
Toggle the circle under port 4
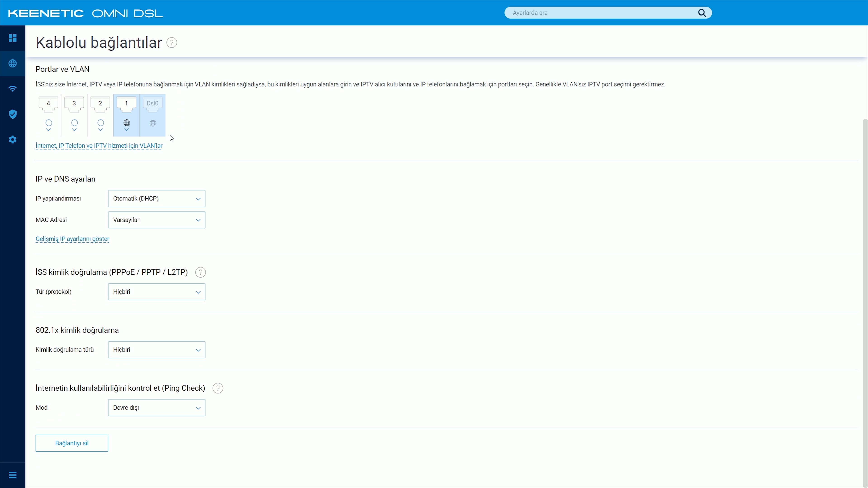[x=49, y=123]
